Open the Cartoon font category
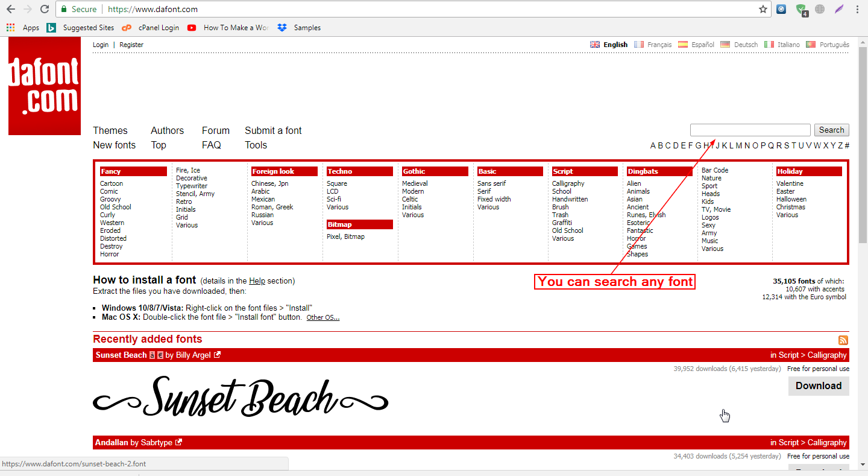The width and height of the screenshot is (868, 476). point(112,183)
